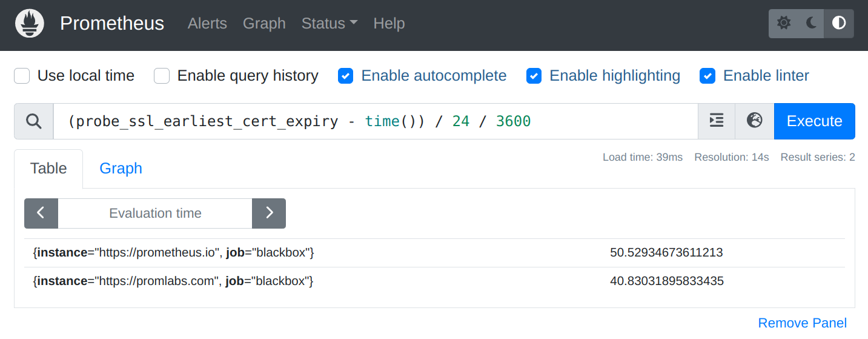Remove the panel via Remove Panel
Screen dimensions: 868x339
pyautogui.click(x=802, y=323)
